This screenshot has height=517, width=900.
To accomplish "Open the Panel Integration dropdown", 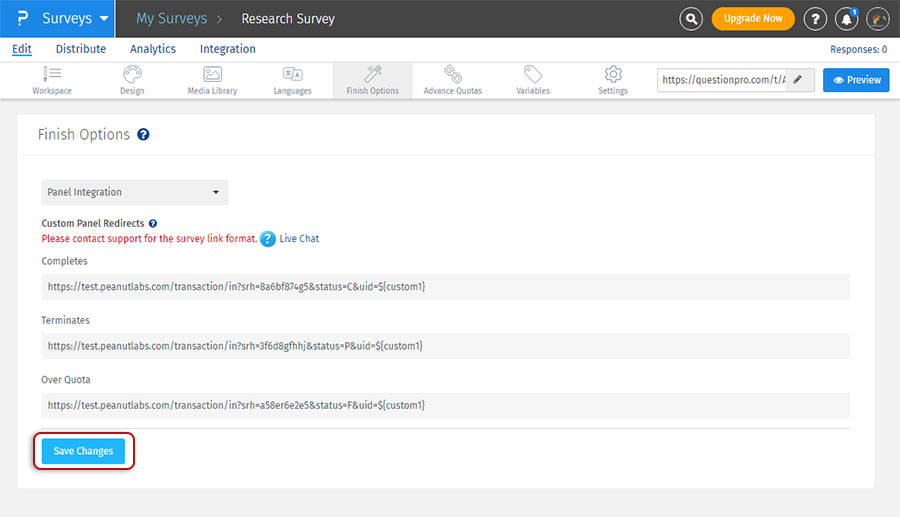I will (x=135, y=192).
